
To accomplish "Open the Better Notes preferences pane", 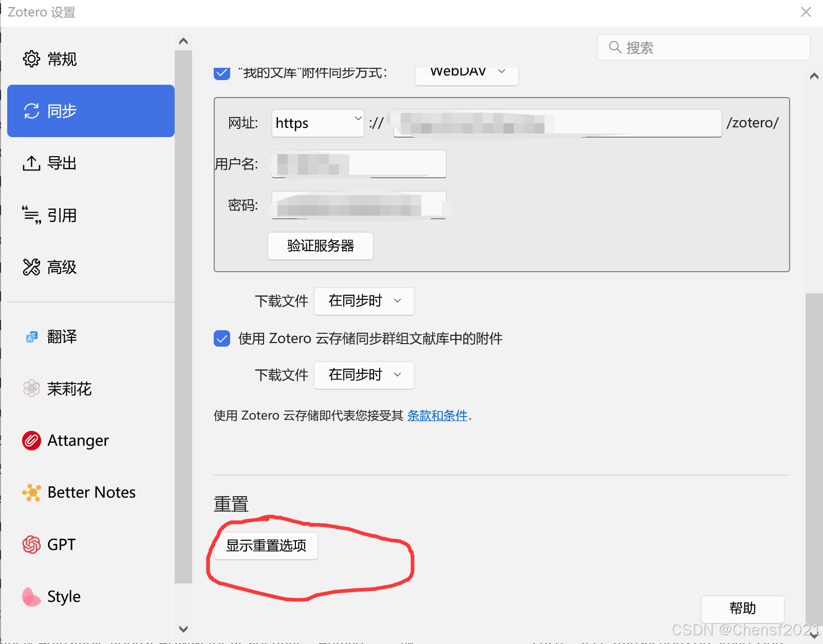I will pyautogui.click(x=91, y=493).
